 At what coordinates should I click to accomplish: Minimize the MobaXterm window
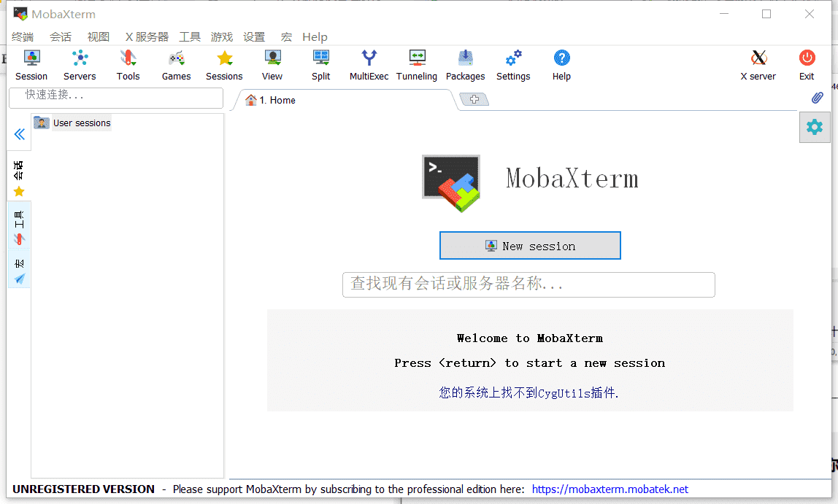coord(724,14)
